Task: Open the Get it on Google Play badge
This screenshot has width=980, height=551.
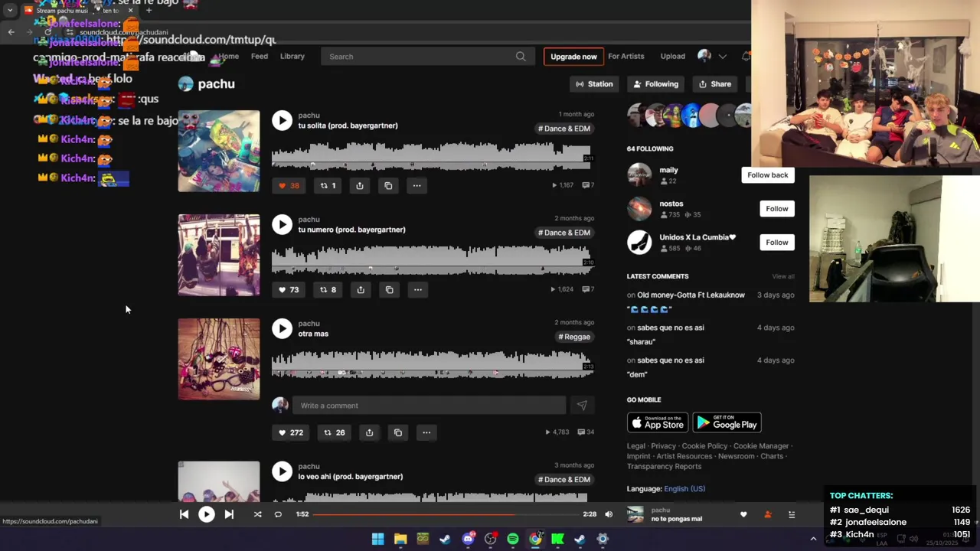Action: pos(727,422)
